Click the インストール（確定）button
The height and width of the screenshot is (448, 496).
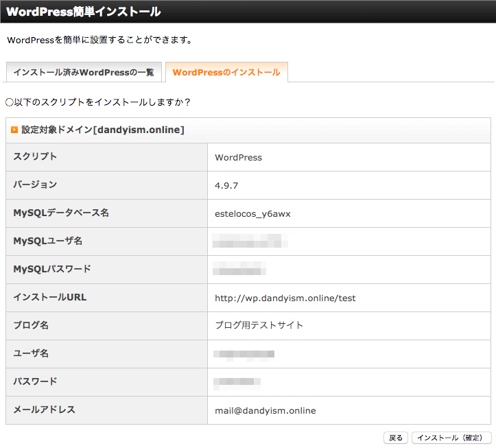tap(451, 438)
